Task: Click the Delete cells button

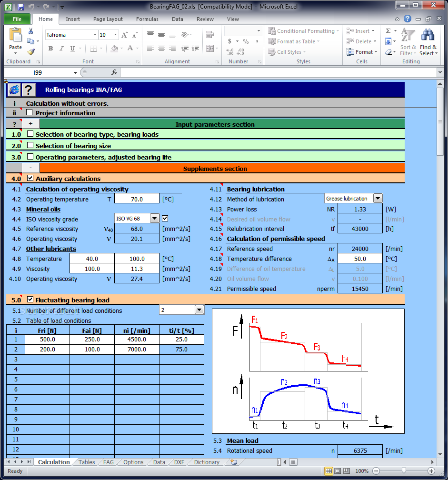Action: coord(361,41)
